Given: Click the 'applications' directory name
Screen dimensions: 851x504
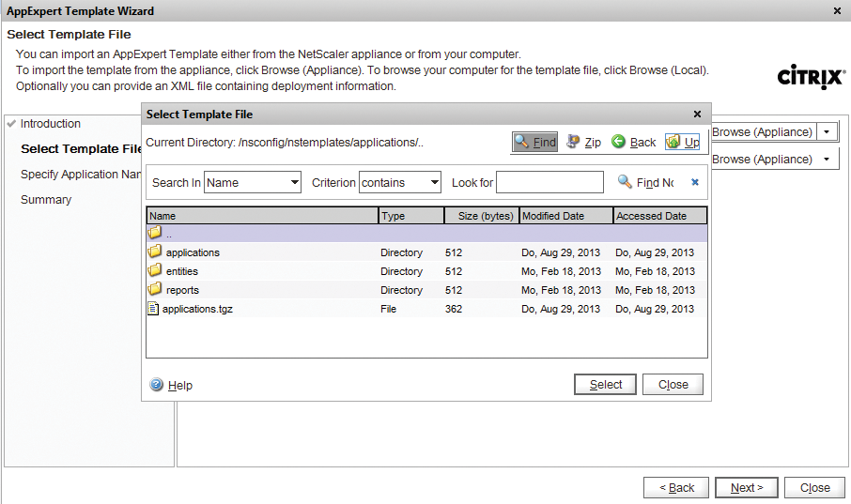Looking at the screenshot, I should point(193,252).
